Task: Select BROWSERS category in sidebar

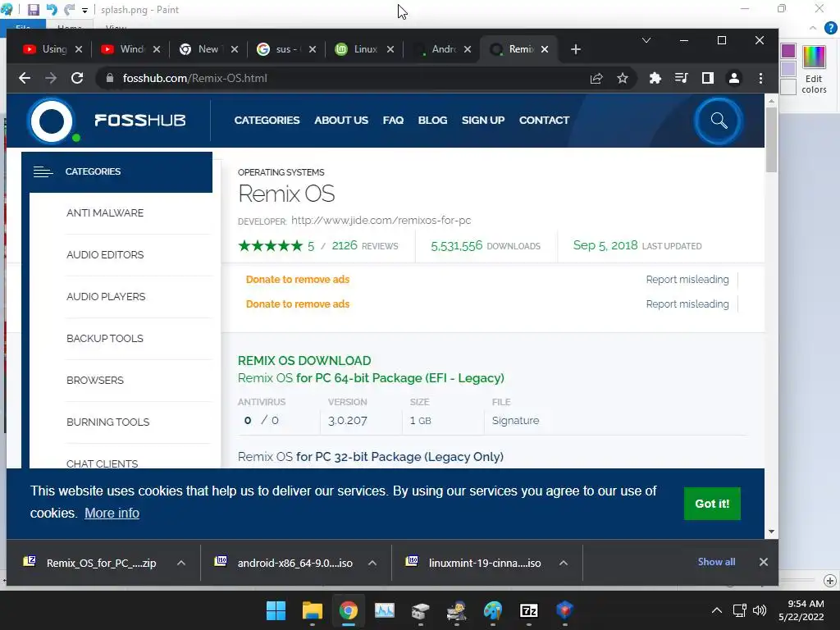Action: [95, 381]
